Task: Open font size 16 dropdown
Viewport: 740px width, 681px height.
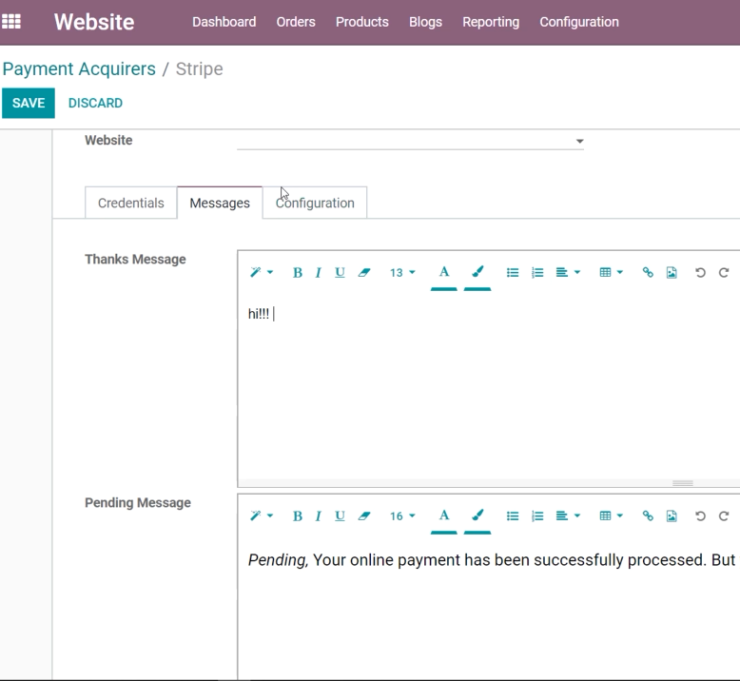Action: pos(402,516)
